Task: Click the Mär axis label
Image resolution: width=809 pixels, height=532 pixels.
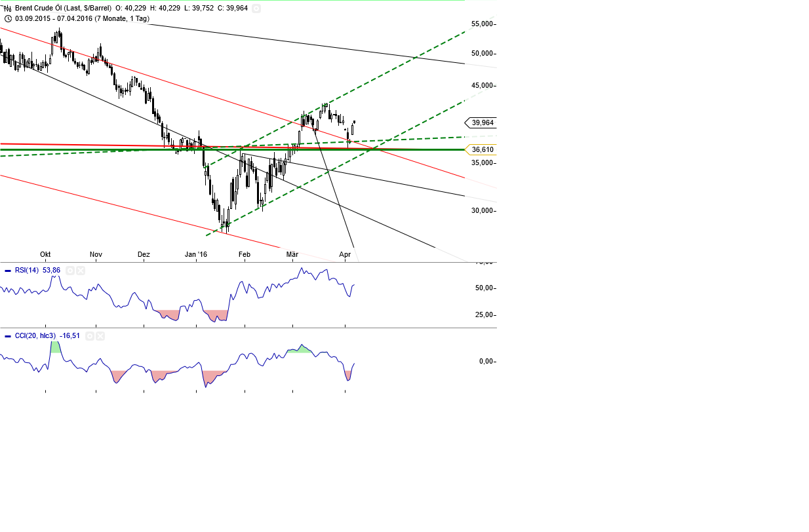Action: pyautogui.click(x=291, y=254)
